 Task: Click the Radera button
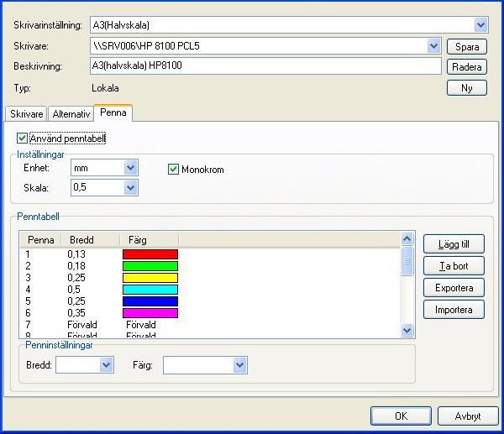pos(467,67)
